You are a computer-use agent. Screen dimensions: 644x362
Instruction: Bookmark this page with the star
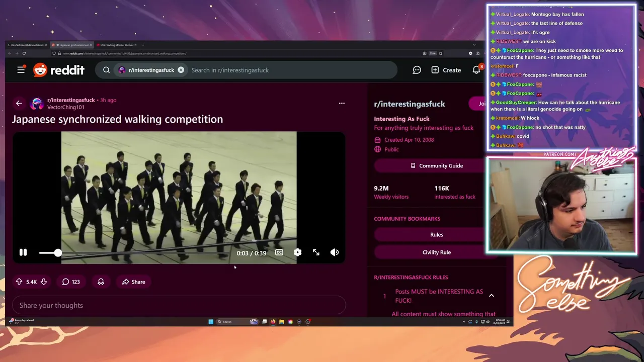coord(441,53)
